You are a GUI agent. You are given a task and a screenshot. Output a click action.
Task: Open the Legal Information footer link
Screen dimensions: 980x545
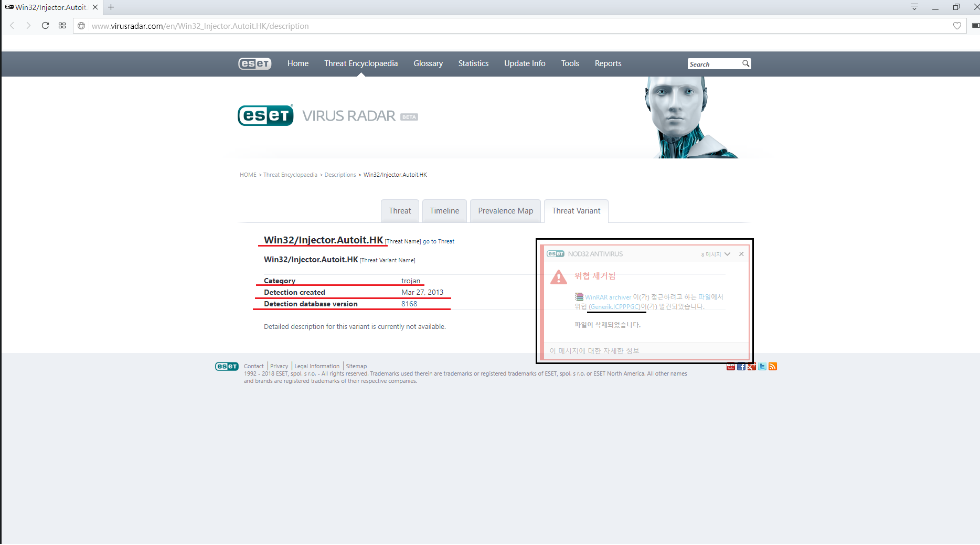pos(317,366)
